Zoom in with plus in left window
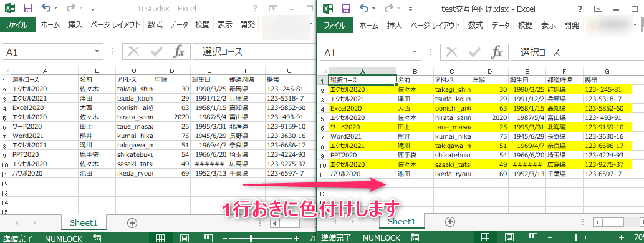 [x=297, y=239]
